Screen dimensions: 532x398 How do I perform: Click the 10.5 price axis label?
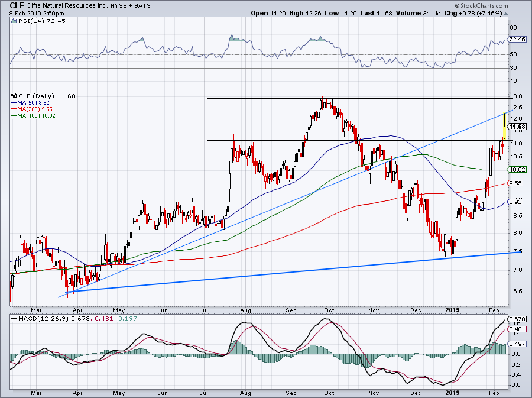(x=515, y=156)
